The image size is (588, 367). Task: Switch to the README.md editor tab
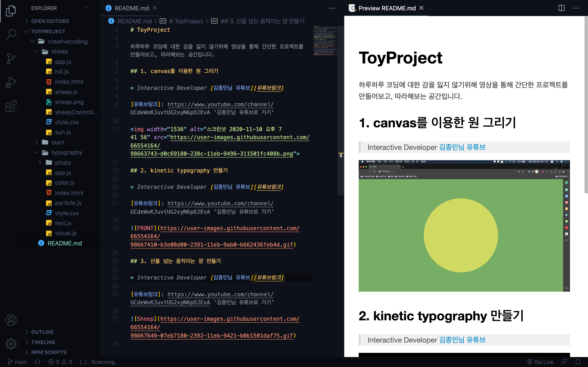click(131, 8)
